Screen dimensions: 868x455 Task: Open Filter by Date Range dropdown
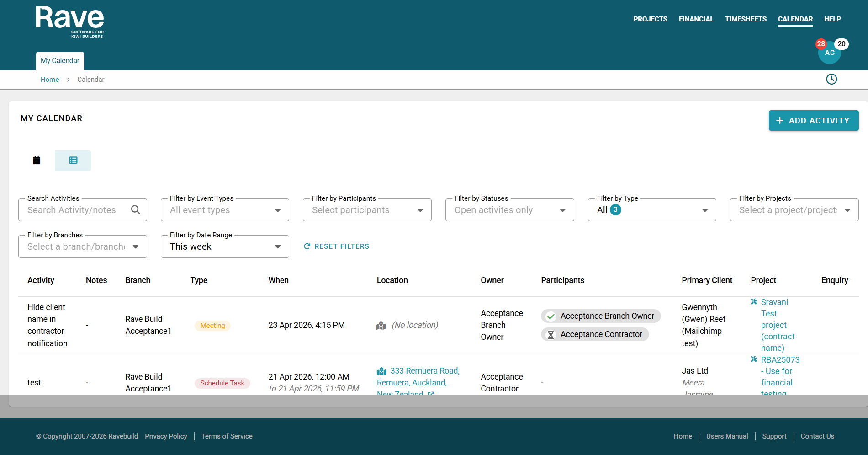point(225,246)
